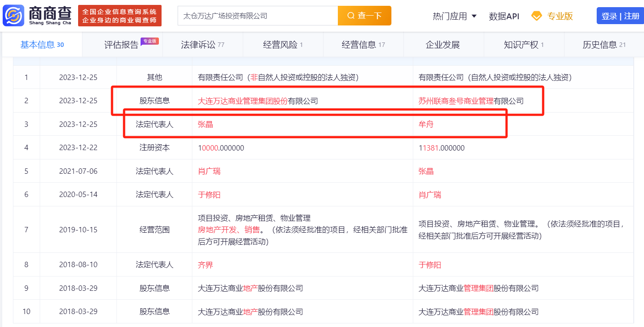Click 于修阳 in row 8

point(429,265)
